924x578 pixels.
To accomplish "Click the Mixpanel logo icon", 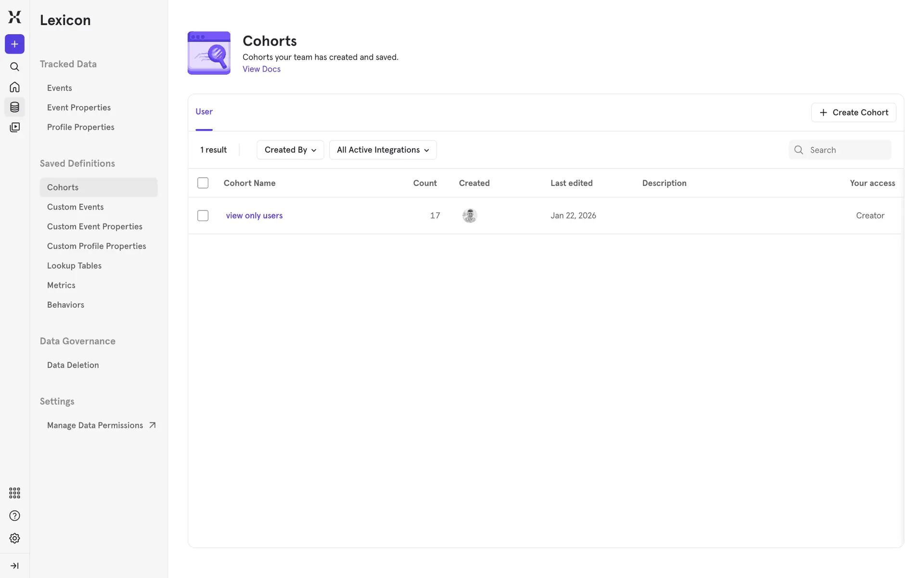I will pyautogui.click(x=14, y=17).
